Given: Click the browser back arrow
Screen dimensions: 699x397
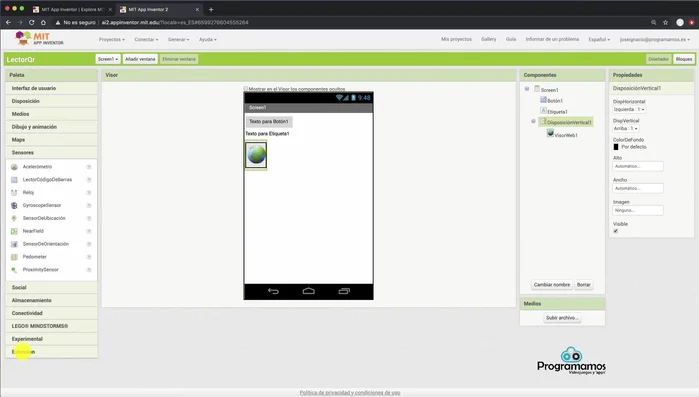Looking at the screenshot, I should pos(8,22).
